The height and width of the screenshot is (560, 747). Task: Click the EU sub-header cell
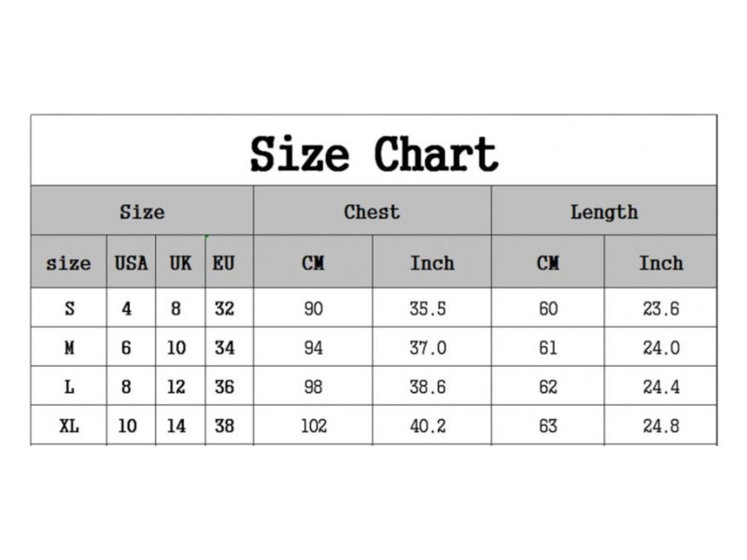pyautogui.click(x=229, y=262)
